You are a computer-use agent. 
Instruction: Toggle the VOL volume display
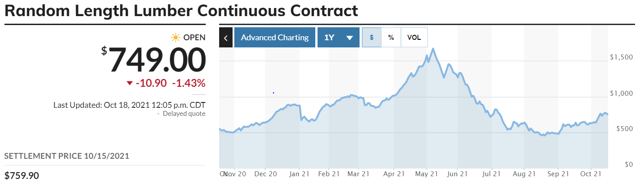[x=414, y=38]
